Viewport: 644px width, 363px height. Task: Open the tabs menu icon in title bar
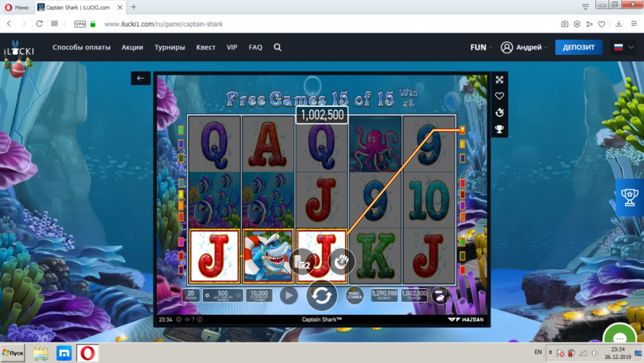pos(585,6)
